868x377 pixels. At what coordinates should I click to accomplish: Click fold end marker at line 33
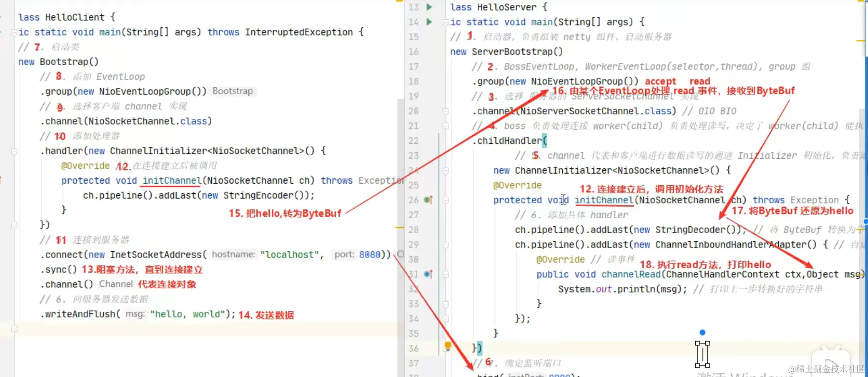446,304
